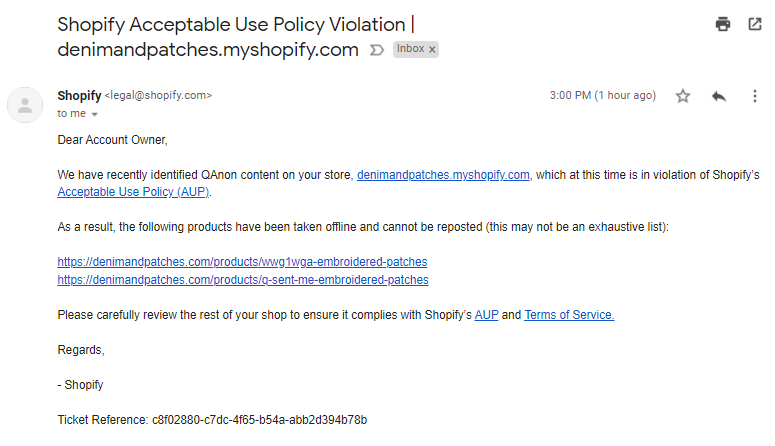Image resolution: width=775 pixels, height=446 pixels.
Task: Click the ticket reference code text
Action: point(259,420)
